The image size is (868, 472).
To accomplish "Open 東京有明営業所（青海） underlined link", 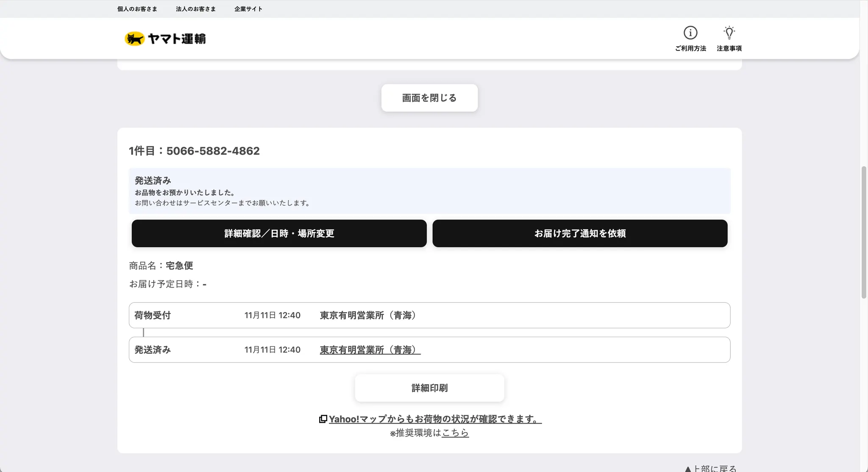I will coord(370,350).
